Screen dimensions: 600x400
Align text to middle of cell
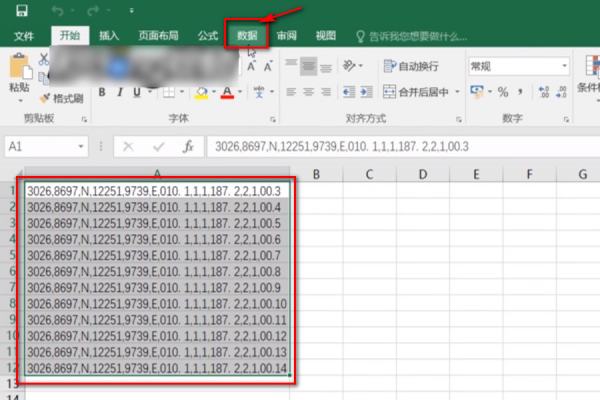308,65
